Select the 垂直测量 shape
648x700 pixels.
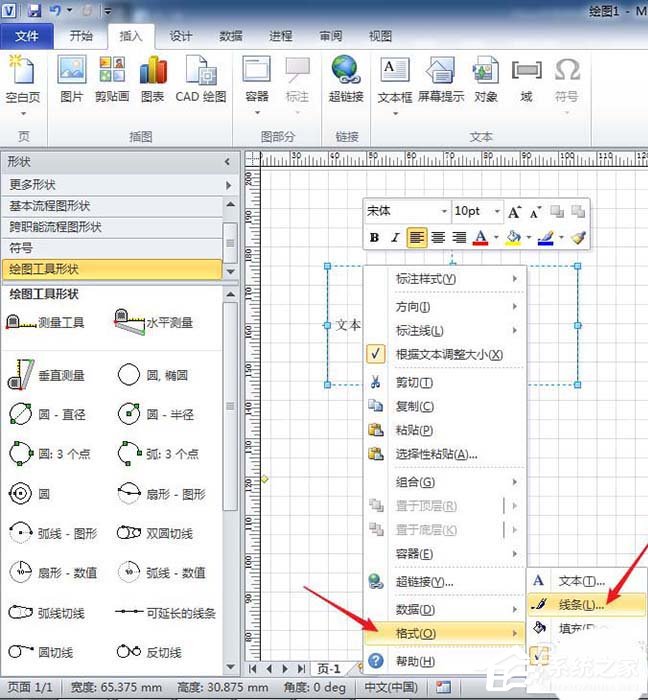(46, 375)
